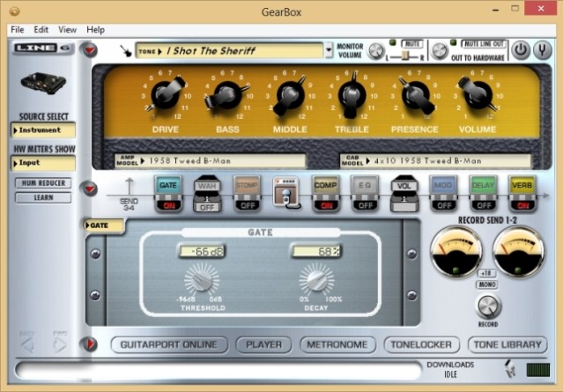Select the Delay effect pedal
The width and height of the screenshot is (563, 392).
pyautogui.click(x=483, y=194)
